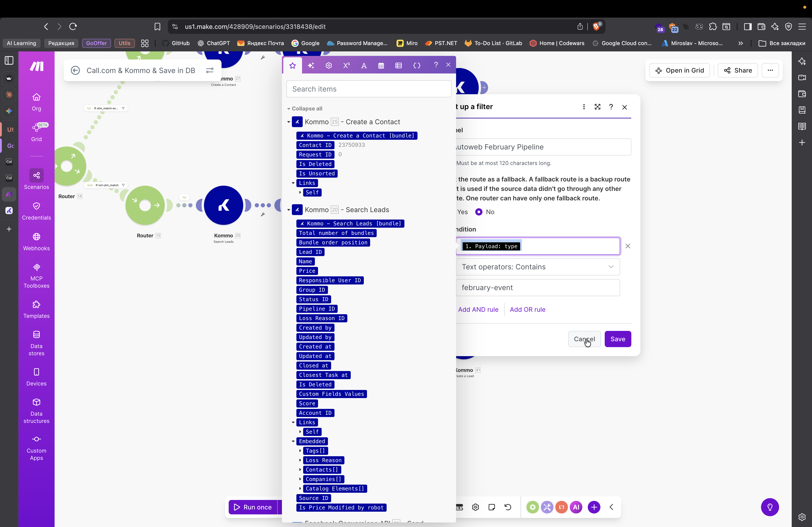Click the Kommo Search Leads module

224,205
